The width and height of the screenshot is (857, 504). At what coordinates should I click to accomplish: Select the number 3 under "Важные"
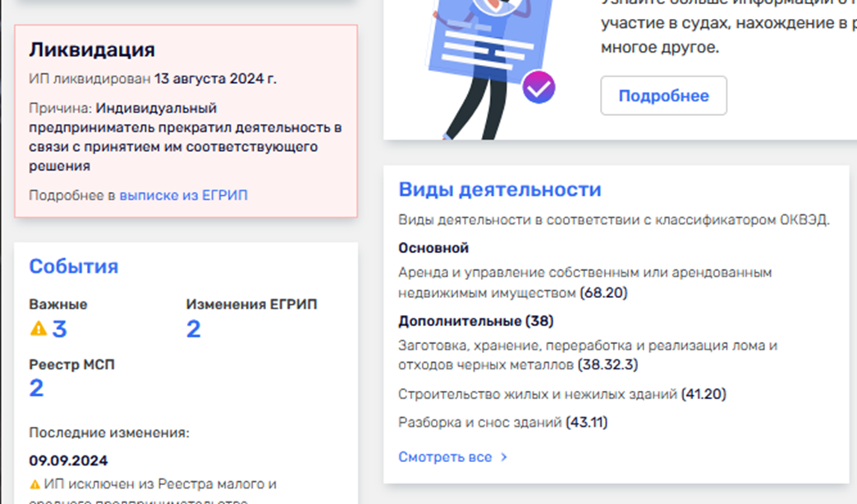59,329
